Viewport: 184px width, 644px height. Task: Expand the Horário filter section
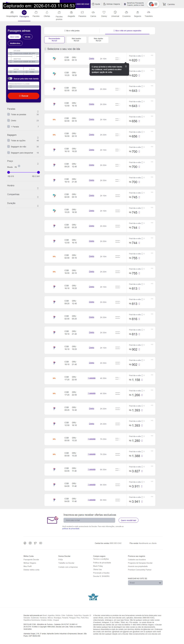point(38,188)
